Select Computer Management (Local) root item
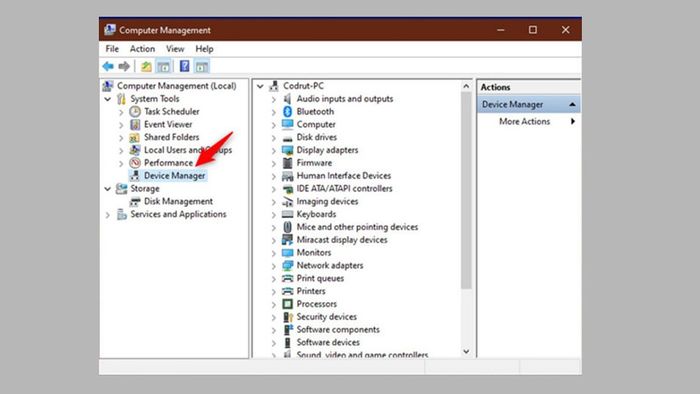This screenshot has width=700, height=394. coord(176,86)
